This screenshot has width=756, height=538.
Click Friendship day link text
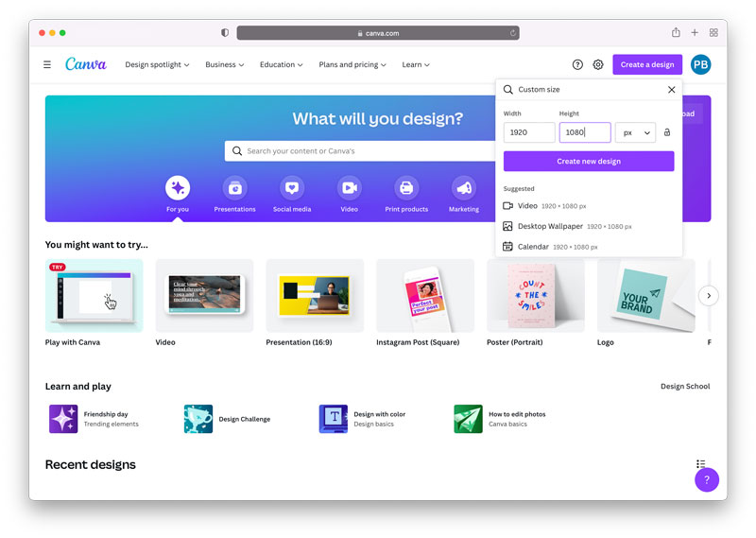point(106,414)
